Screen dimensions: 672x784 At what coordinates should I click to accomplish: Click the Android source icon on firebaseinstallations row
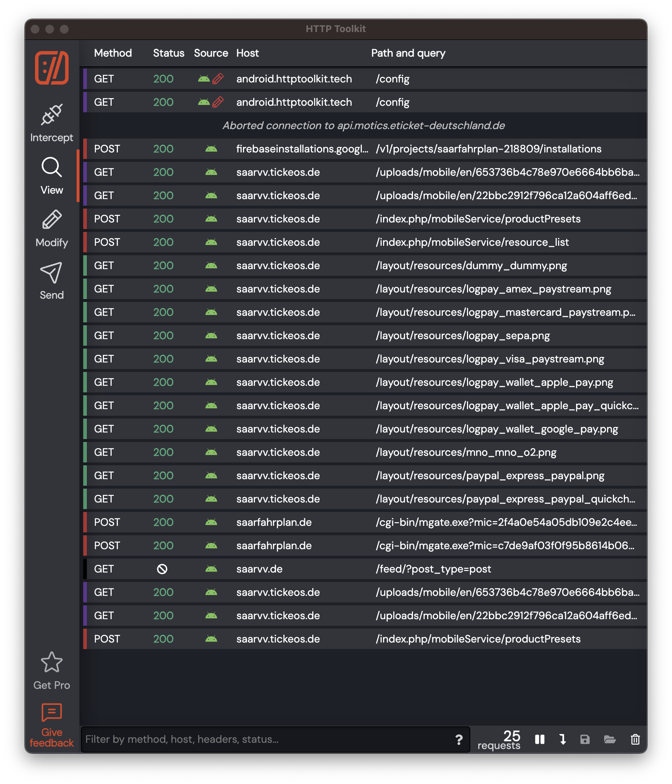(211, 149)
